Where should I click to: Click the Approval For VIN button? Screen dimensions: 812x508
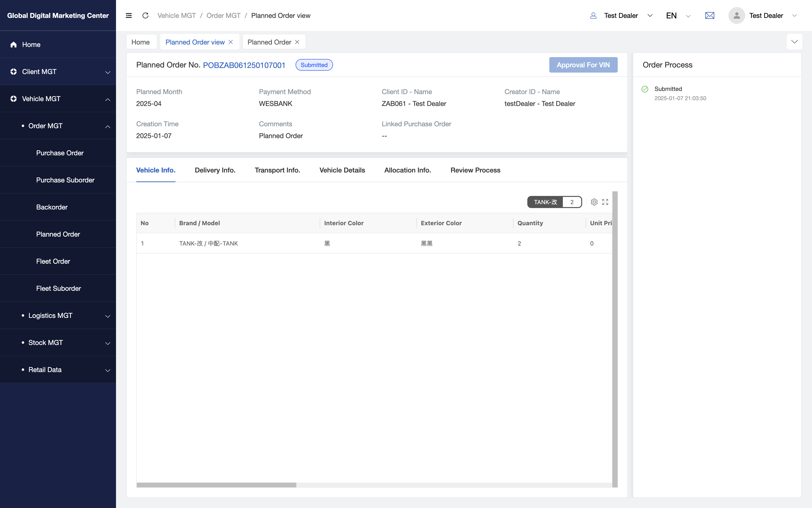coord(583,65)
